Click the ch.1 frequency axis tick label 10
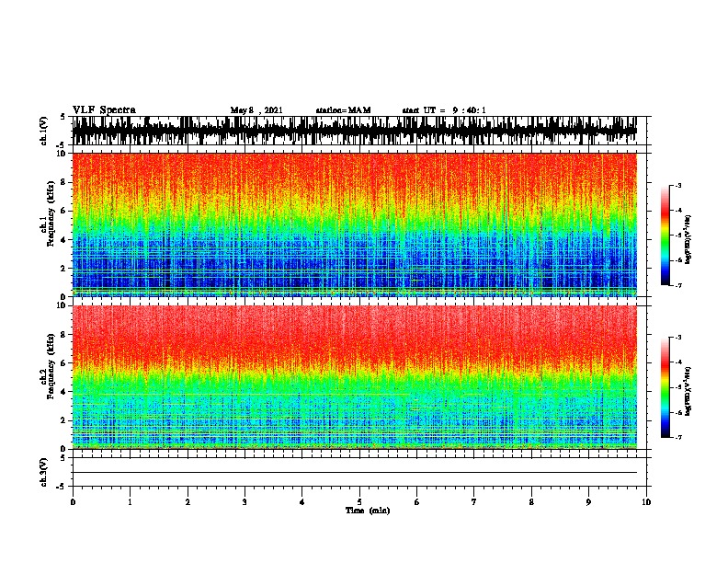 (63, 155)
